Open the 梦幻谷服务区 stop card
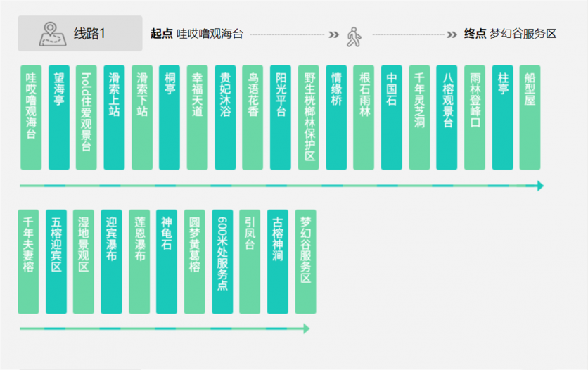 click(306, 262)
